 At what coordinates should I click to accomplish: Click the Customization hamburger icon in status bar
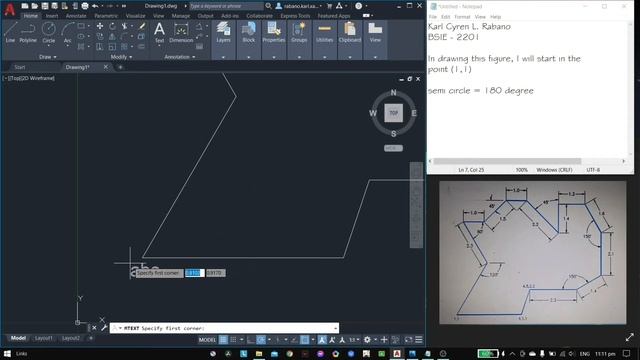(419, 340)
